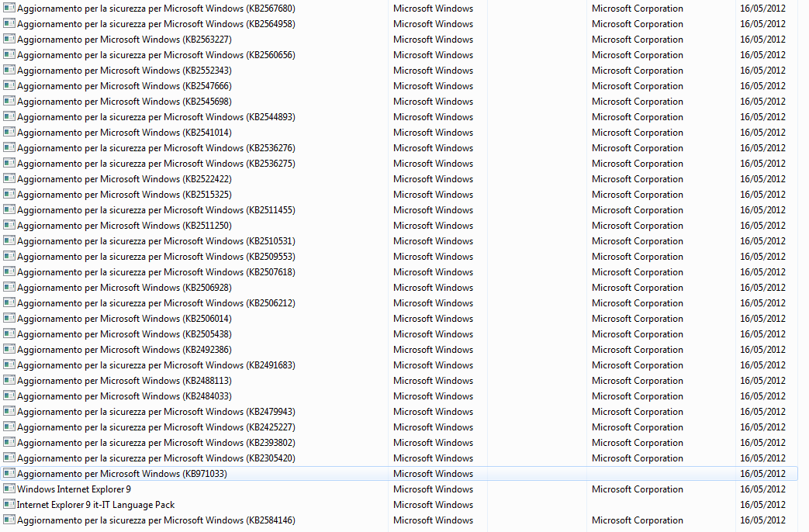Click Microsoft Corporation publisher cell for KB2544893
This screenshot has height=532, width=809.
click(637, 116)
